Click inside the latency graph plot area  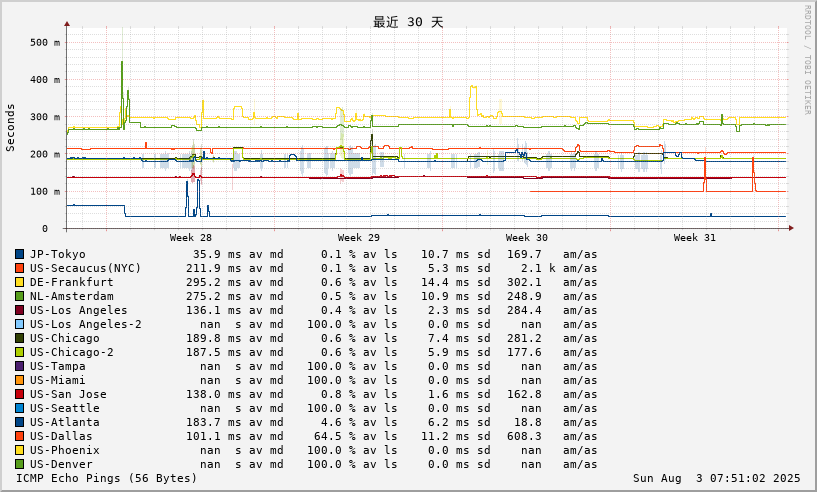(427, 128)
